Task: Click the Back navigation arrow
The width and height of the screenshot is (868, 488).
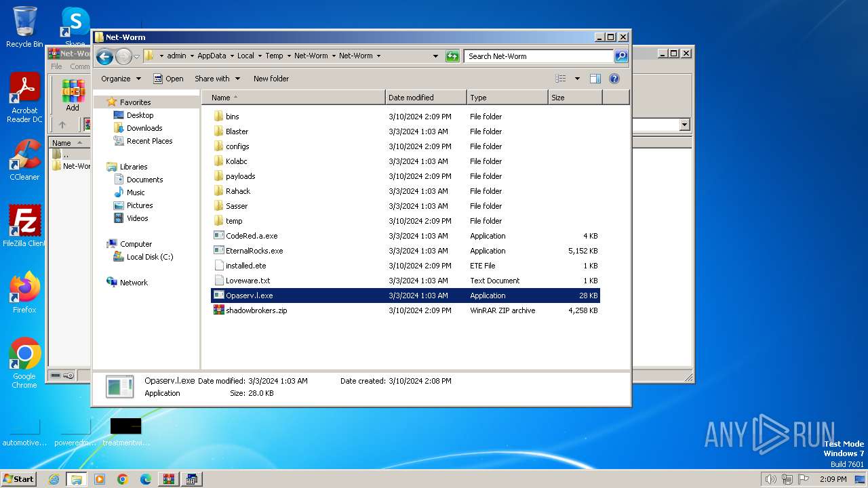Action: (104, 56)
